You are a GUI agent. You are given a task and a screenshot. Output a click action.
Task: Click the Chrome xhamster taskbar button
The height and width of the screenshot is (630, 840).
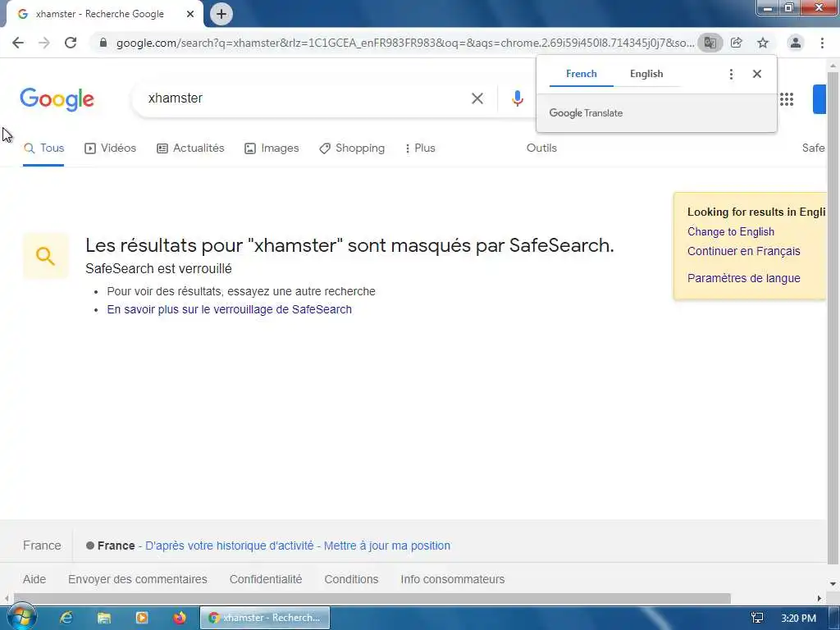point(265,619)
